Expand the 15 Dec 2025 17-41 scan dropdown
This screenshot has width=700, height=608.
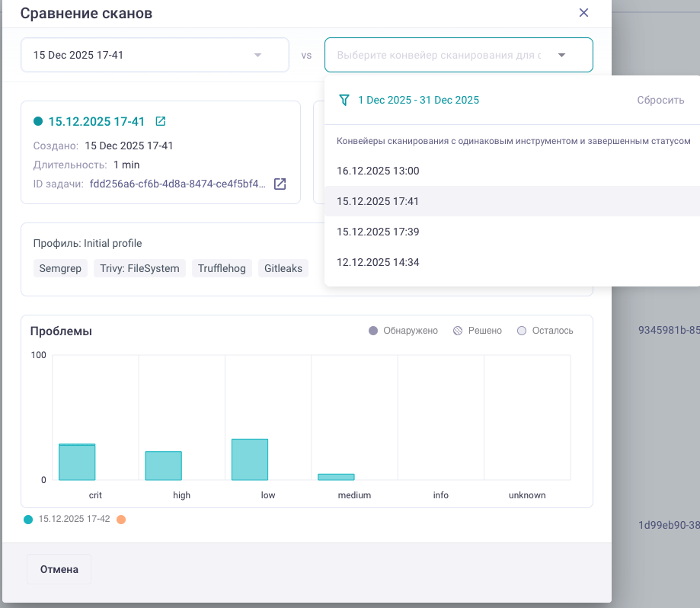click(257, 55)
